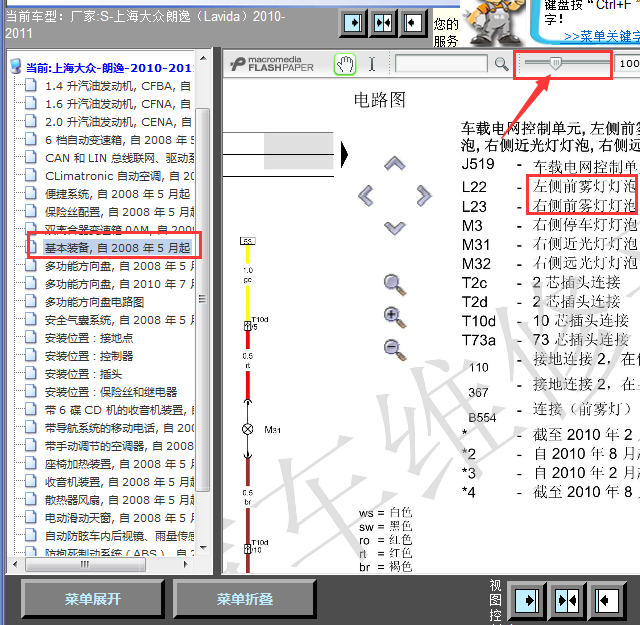The image size is (640, 625).
Task: Open 2.0 升汽油发动机, CENA tree item
Action: pos(118,122)
